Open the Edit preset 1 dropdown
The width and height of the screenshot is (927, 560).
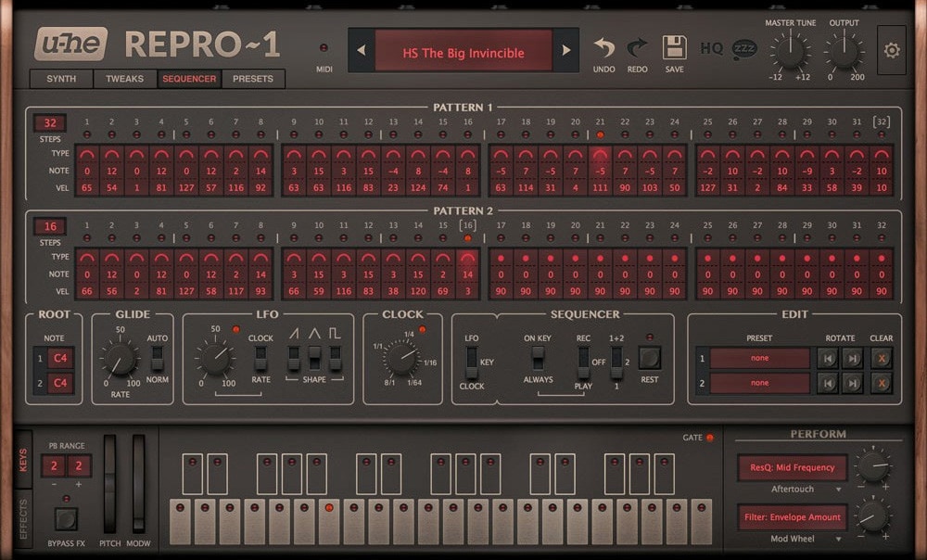[x=760, y=359]
